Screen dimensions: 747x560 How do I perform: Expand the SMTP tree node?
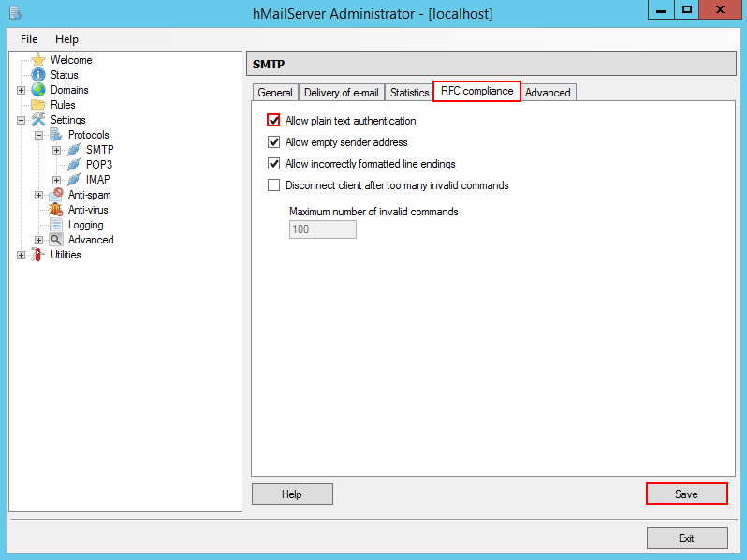pos(56,150)
